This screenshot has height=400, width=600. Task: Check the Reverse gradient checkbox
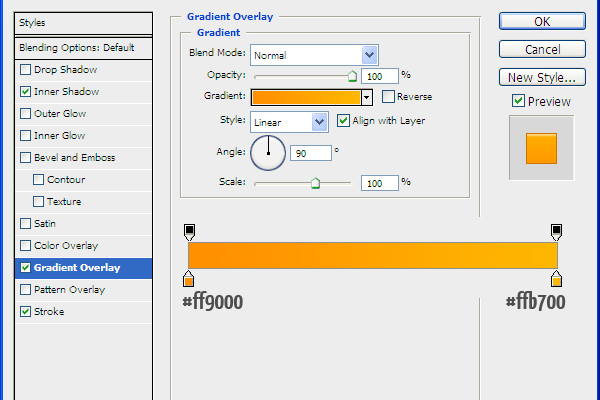[388, 96]
